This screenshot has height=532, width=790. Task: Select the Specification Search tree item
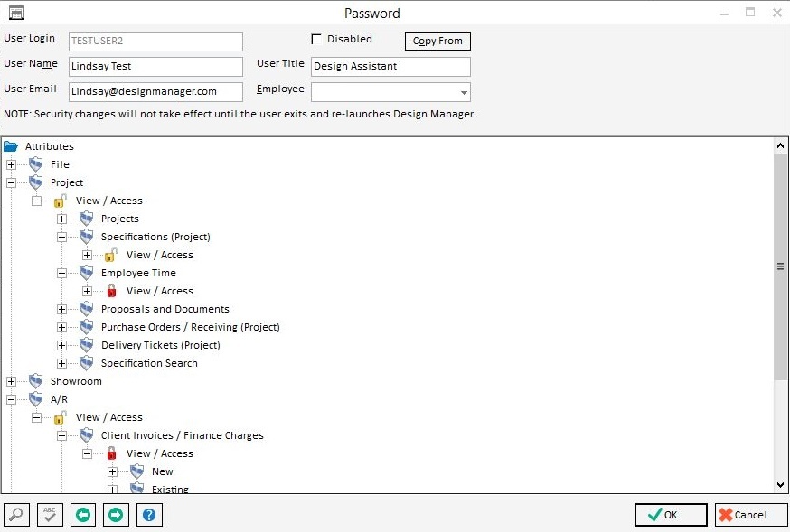pos(149,362)
